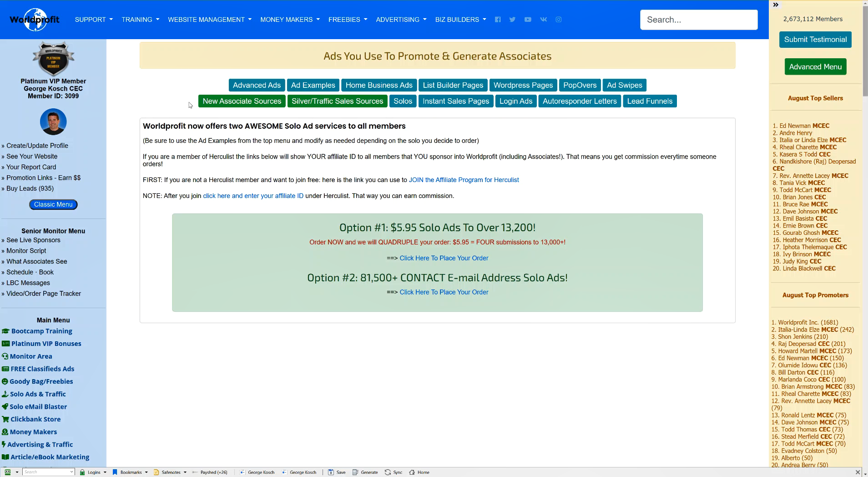Open FREE Classifieds Ads item
The image size is (868, 477).
tap(38, 369)
